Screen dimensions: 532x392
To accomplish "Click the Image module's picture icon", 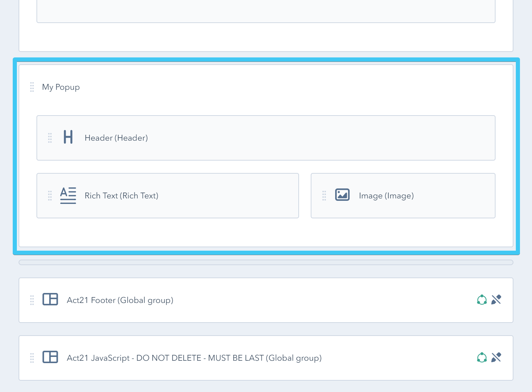I will 342,195.
